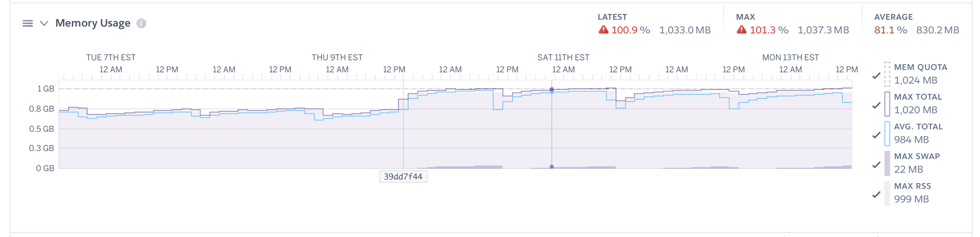Click the red warning triangle beside Latest 100.9%

click(603, 30)
